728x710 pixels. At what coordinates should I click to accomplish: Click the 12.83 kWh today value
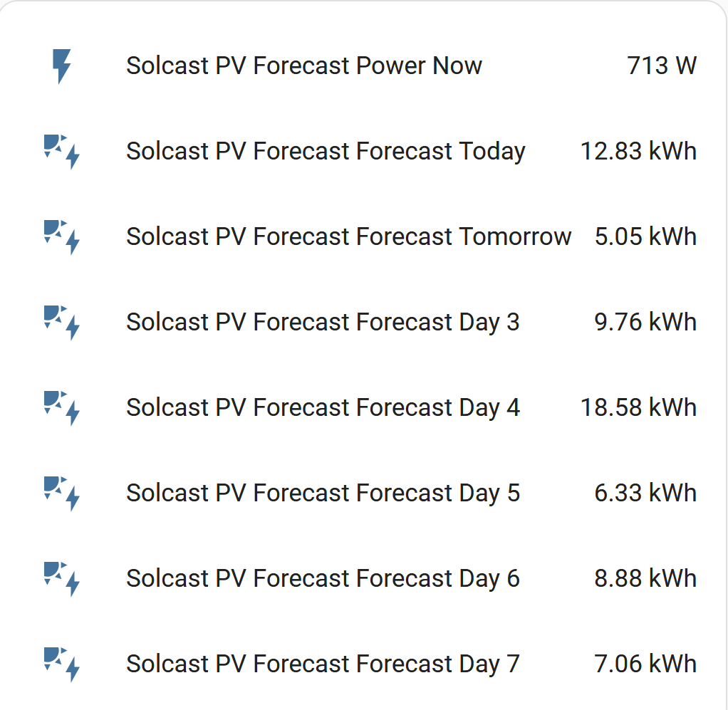tap(638, 151)
